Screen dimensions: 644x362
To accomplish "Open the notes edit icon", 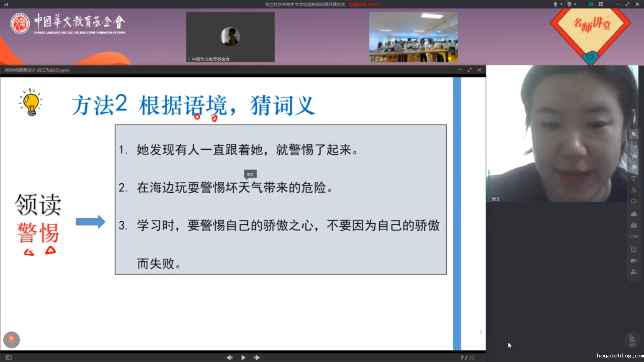I will [x=634, y=249].
